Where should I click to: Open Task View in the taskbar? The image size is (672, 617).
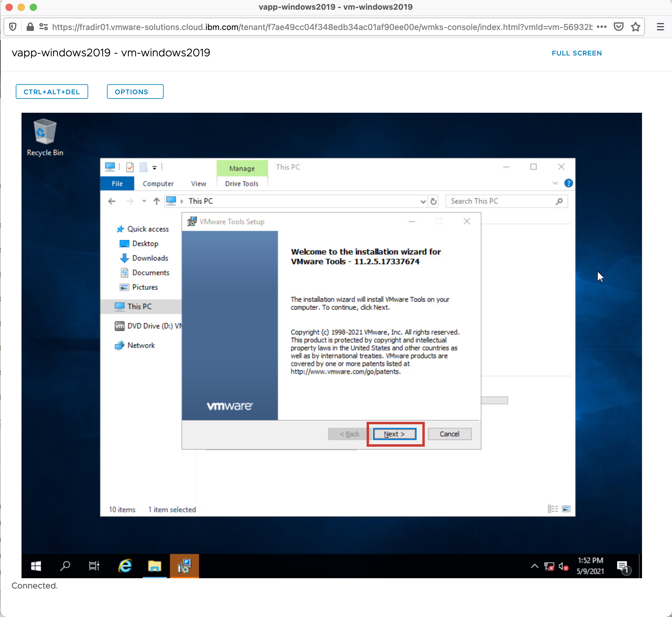click(x=94, y=566)
